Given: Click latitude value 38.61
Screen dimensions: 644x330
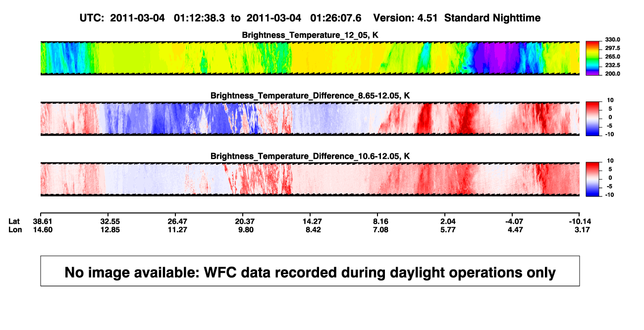Looking at the screenshot, I should (x=43, y=221).
